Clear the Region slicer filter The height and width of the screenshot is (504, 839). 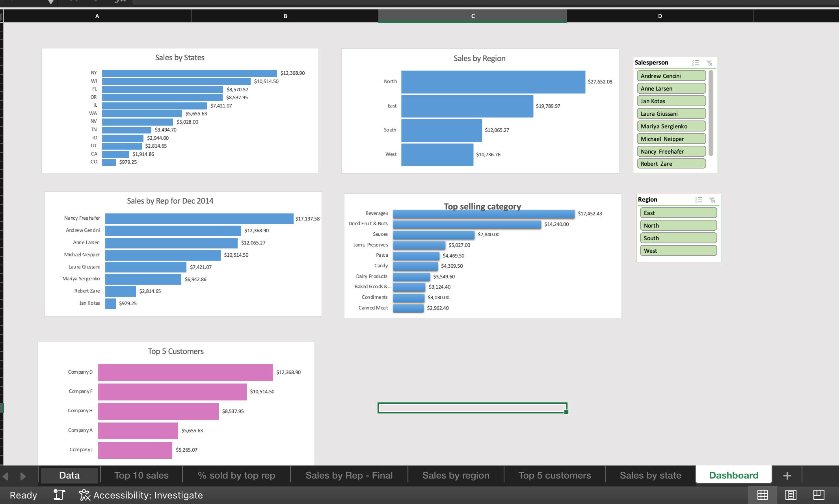[712, 200]
